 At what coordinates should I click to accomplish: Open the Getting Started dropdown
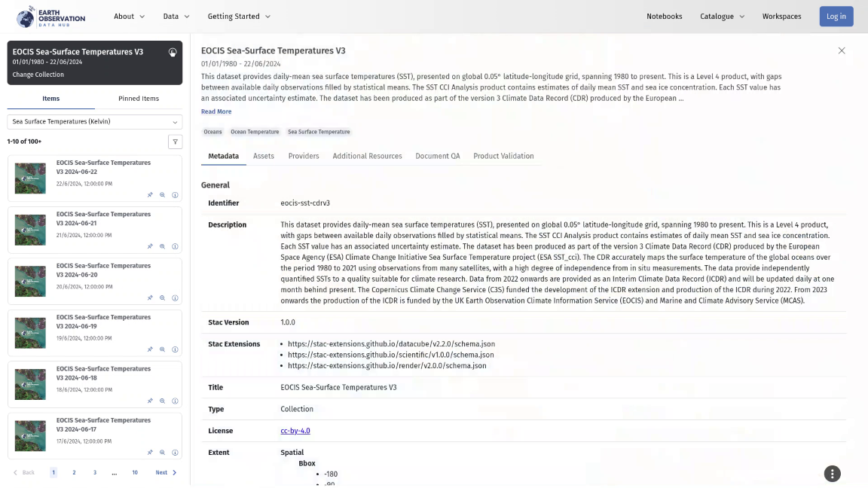[x=239, y=17]
